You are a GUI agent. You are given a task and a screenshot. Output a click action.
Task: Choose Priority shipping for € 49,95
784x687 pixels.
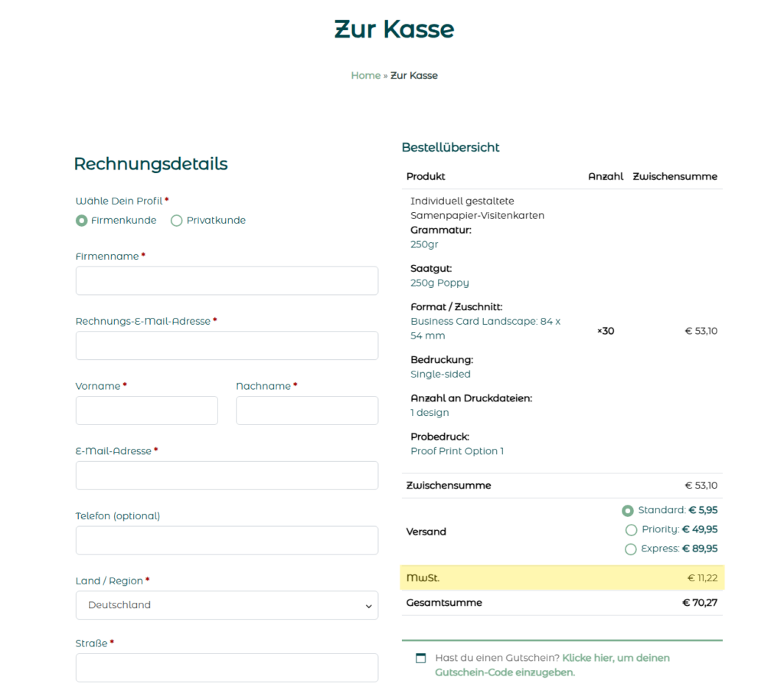pyautogui.click(x=631, y=530)
